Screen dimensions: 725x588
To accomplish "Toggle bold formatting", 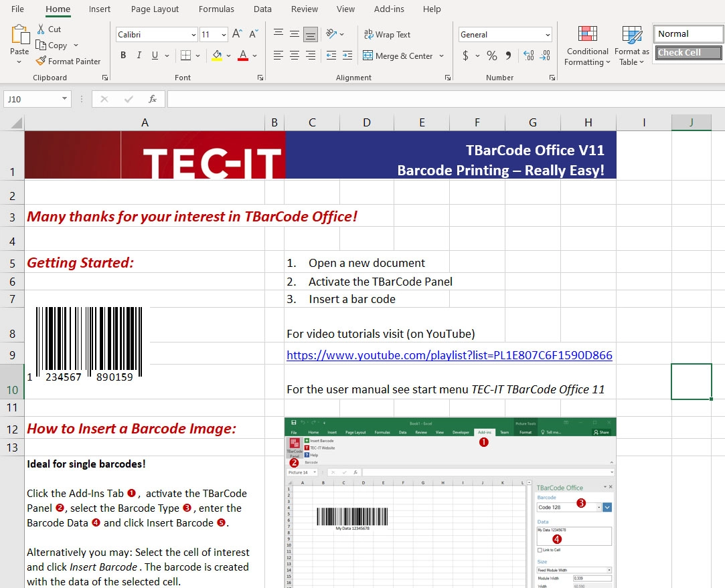I will (123, 56).
